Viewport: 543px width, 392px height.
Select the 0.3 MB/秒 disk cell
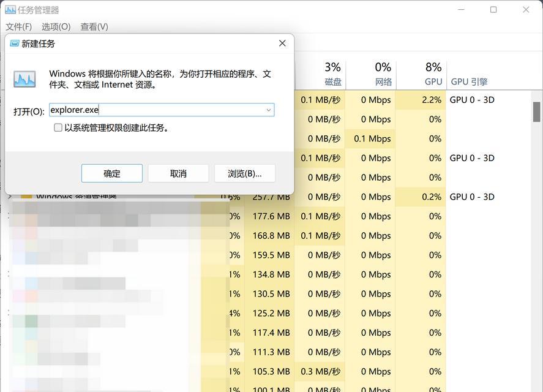click(x=320, y=372)
